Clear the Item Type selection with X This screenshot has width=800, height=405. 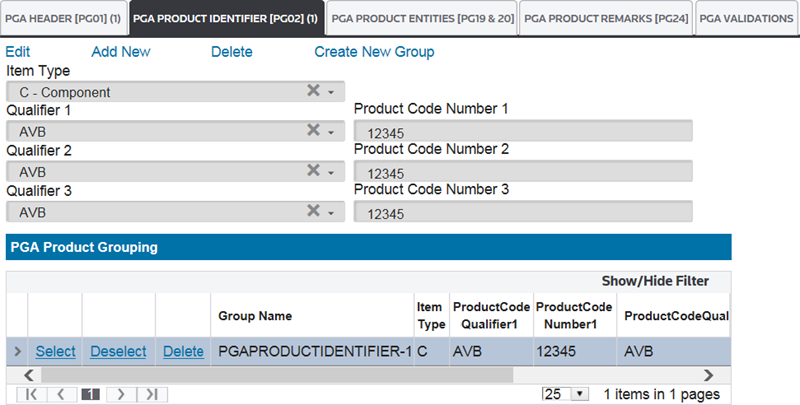click(x=313, y=91)
